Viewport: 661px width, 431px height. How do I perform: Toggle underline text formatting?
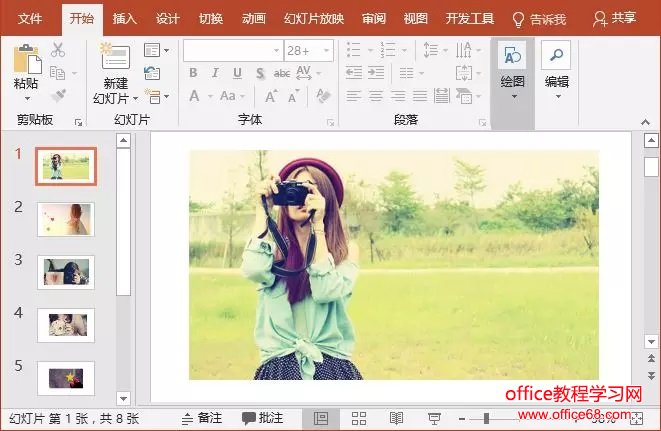237,73
